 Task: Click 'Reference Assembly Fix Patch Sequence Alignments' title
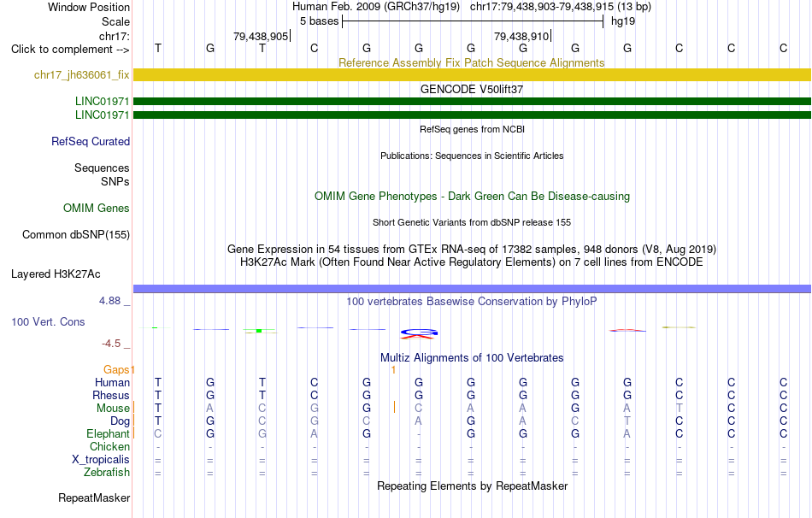(x=472, y=62)
